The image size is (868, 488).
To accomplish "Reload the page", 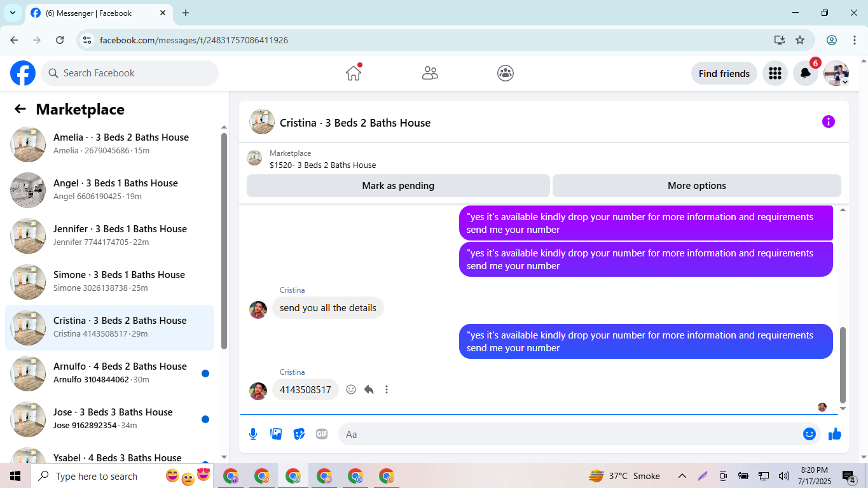I will click(60, 40).
